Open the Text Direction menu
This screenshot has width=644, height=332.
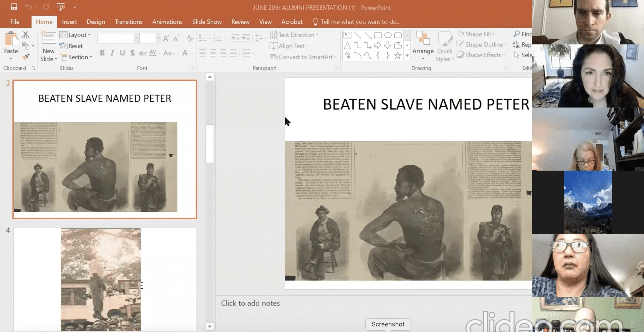(294, 35)
